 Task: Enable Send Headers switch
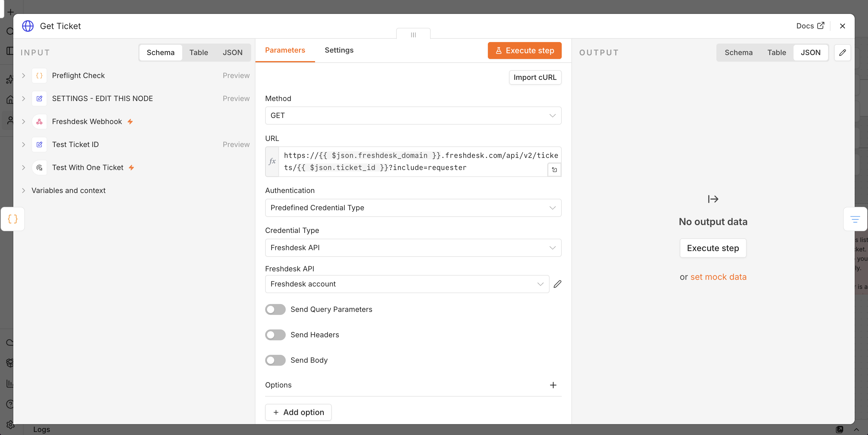275,335
